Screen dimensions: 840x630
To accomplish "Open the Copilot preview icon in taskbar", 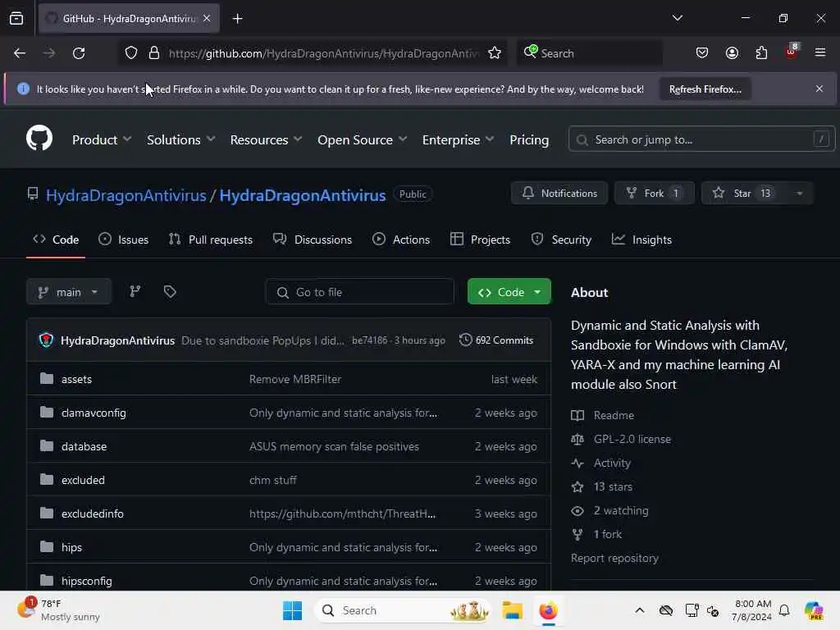I will click(x=814, y=610).
